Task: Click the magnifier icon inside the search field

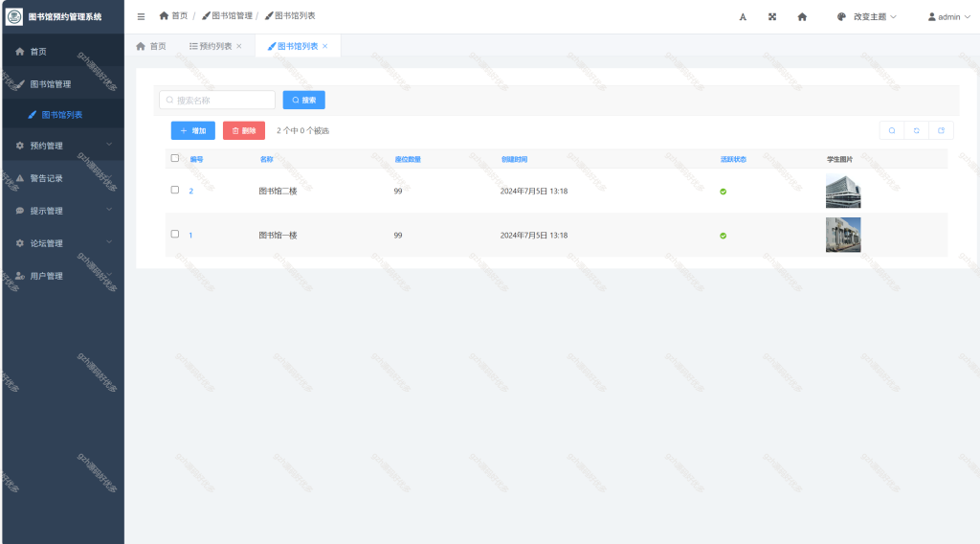Action: (169, 100)
